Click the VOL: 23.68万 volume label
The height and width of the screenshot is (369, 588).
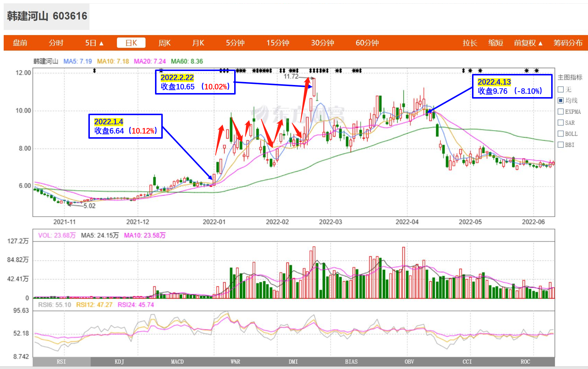(x=57, y=235)
